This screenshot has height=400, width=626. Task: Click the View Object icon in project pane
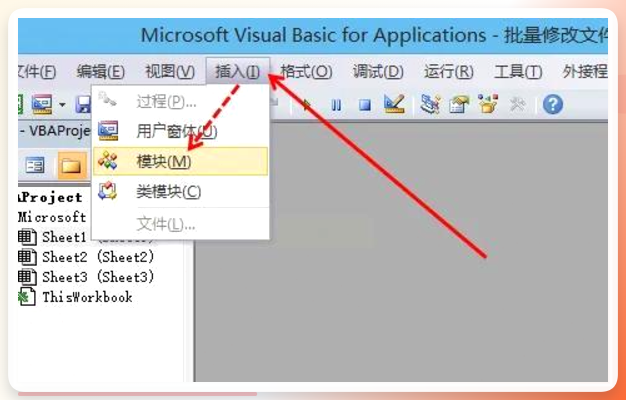(x=35, y=165)
